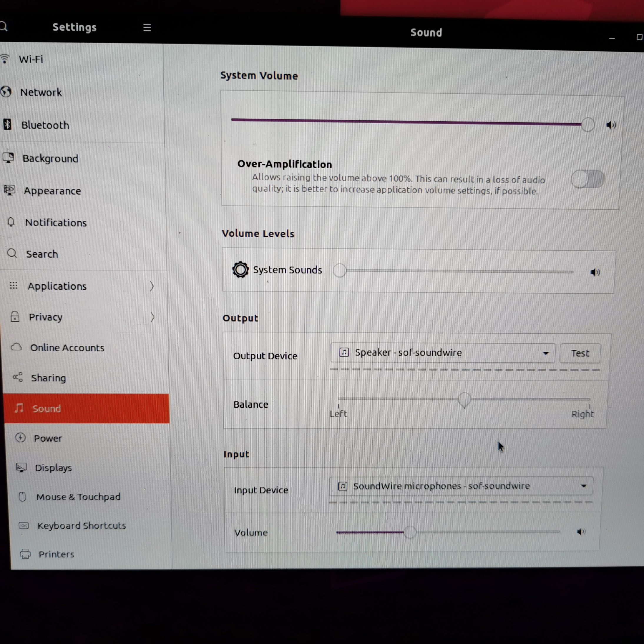Open the Output Device dropdown
The image size is (644, 644).
point(442,353)
